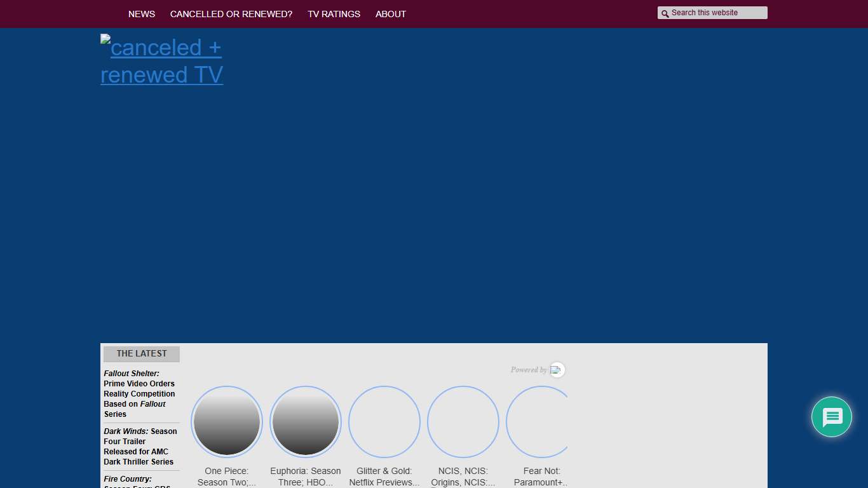
Task: Click the 'Glitter & Gold: Netflix Previews' caption
Action: coord(384,477)
